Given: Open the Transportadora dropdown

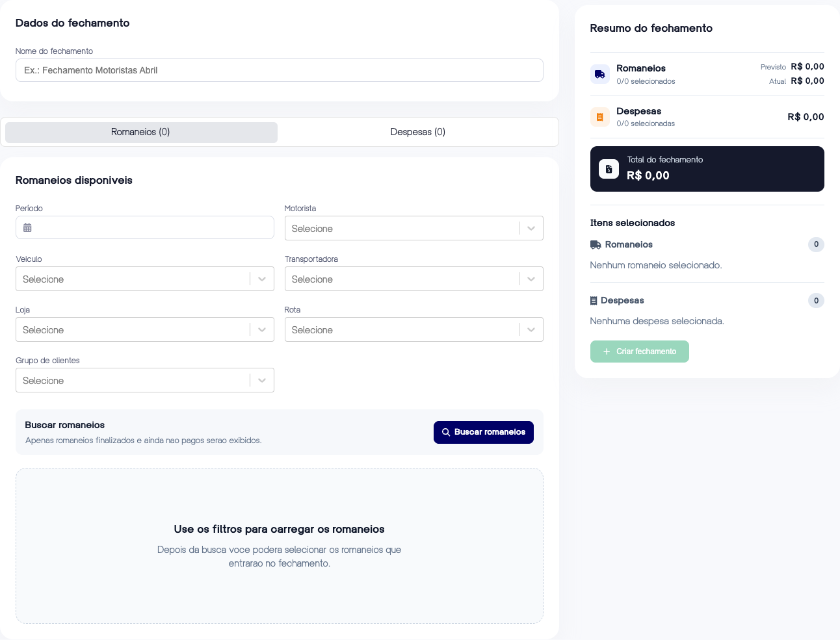Looking at the screenshot, I should [414, 279].
